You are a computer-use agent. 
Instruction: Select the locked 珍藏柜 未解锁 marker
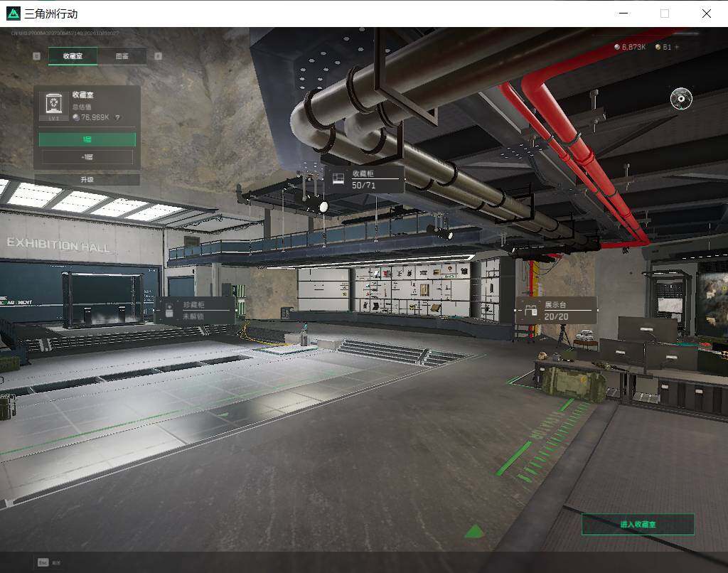pyautogui.click(x=195, y=310)
